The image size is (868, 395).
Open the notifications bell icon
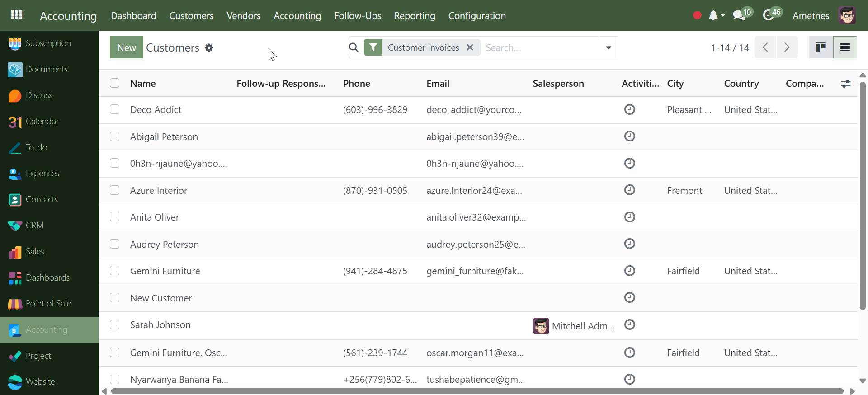[713, 15]
